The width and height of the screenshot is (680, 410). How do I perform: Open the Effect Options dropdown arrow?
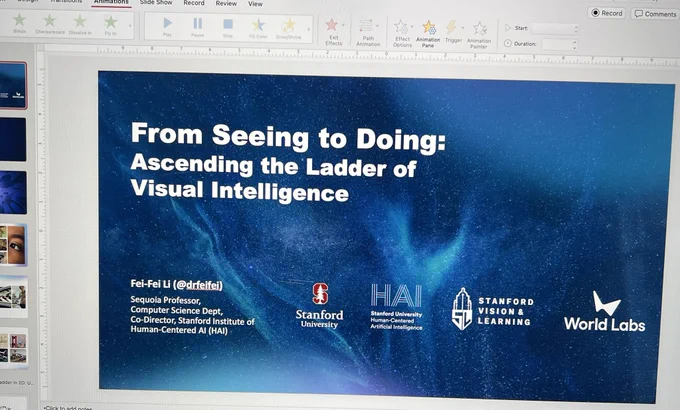pos(412,26)
